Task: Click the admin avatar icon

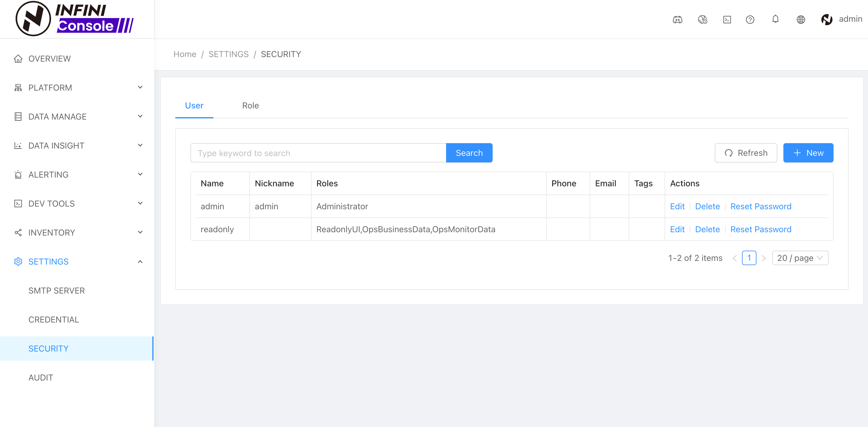Action: tap(827, 20)
